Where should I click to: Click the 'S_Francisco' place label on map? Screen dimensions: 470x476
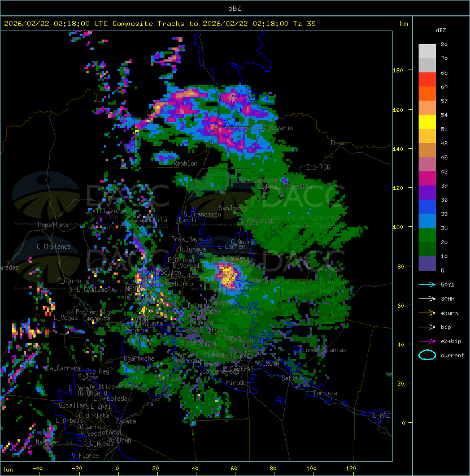click(x=202, y=214)
